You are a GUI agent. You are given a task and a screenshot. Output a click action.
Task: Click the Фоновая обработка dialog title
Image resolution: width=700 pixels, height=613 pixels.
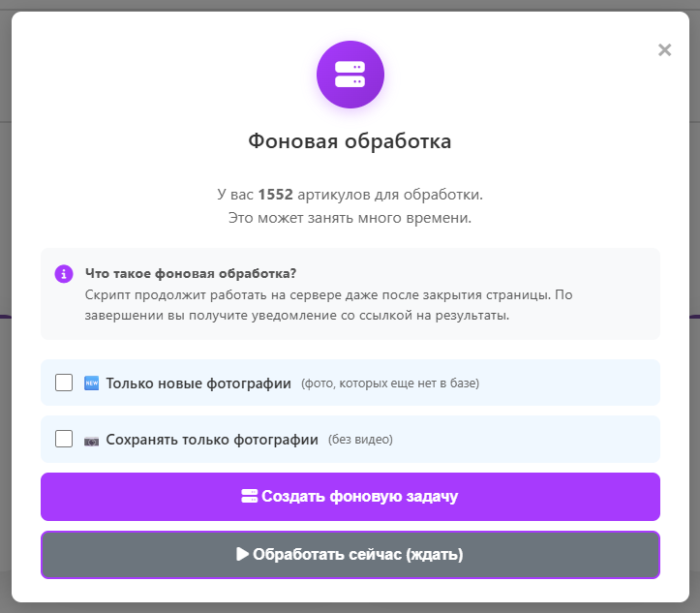(350, 141)
